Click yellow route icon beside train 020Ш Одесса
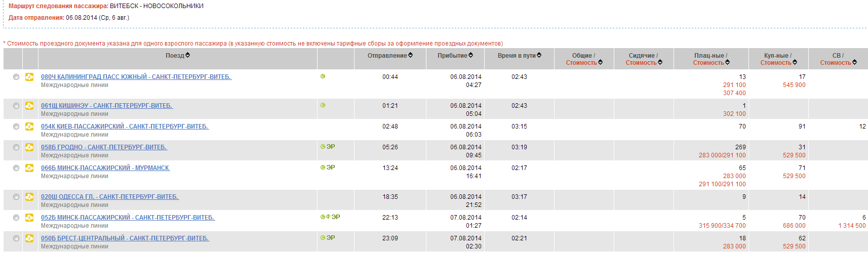This screenshot has width=868, height=253. pyautogui.click(x=29, y=197)
